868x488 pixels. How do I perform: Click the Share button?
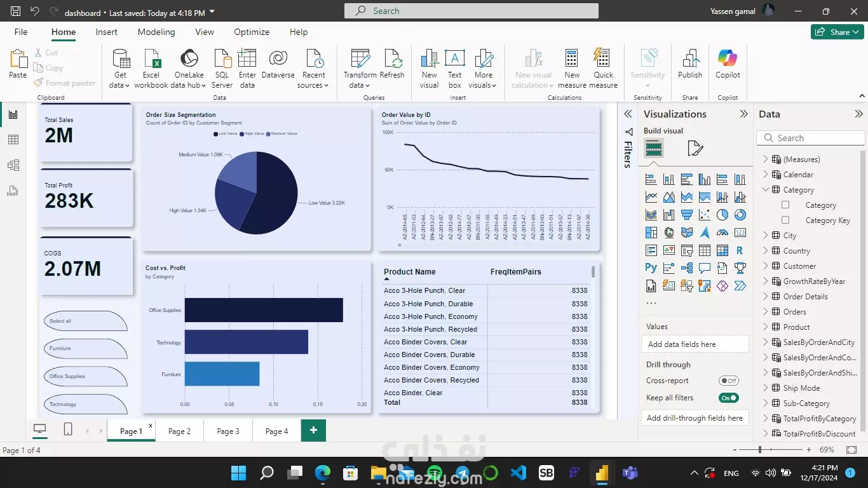tap(837, 32)
